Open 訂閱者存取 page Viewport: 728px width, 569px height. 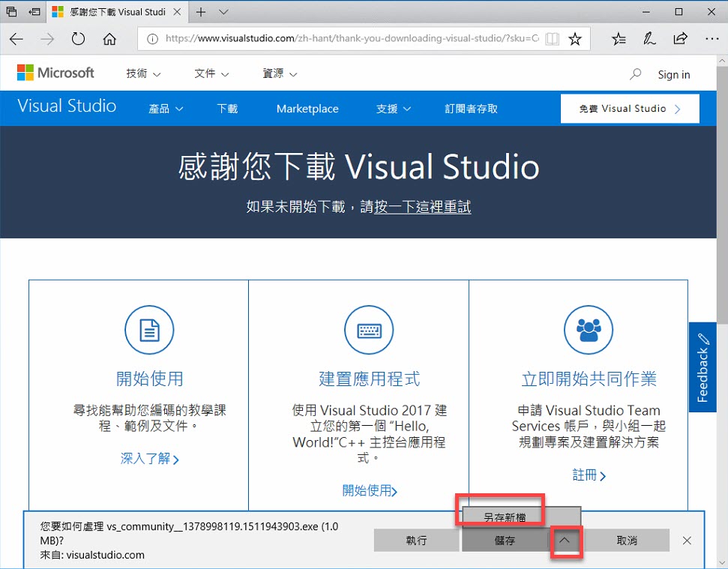[472, 109]
